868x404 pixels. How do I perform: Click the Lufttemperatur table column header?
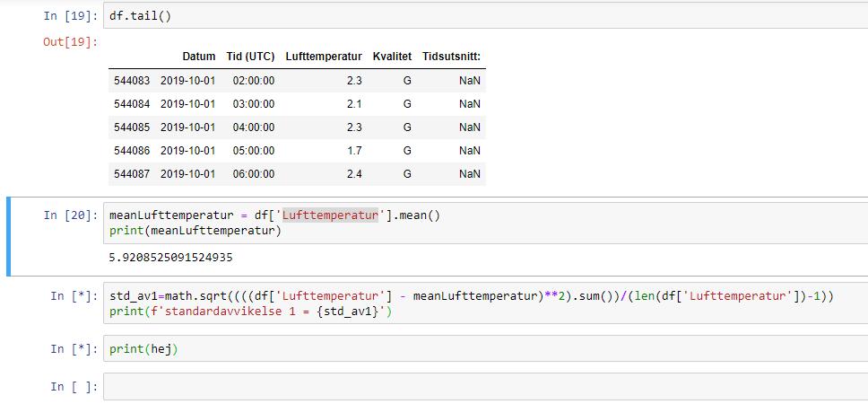coord(324,57)
